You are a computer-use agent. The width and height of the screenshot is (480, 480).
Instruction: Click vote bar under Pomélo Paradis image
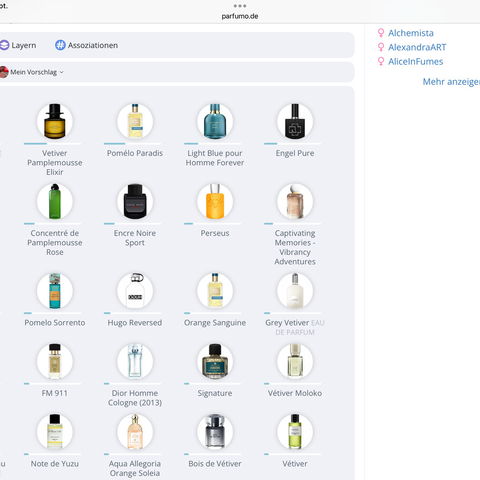(x=132, y=144)
